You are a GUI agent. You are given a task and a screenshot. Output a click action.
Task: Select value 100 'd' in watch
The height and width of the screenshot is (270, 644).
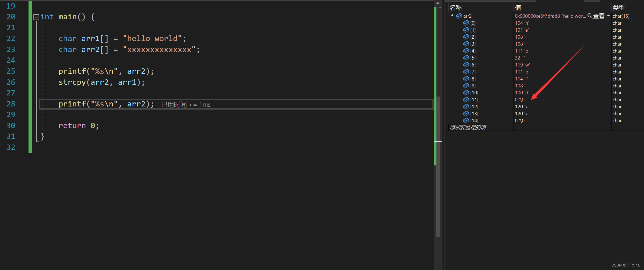(x=522, y=93)
